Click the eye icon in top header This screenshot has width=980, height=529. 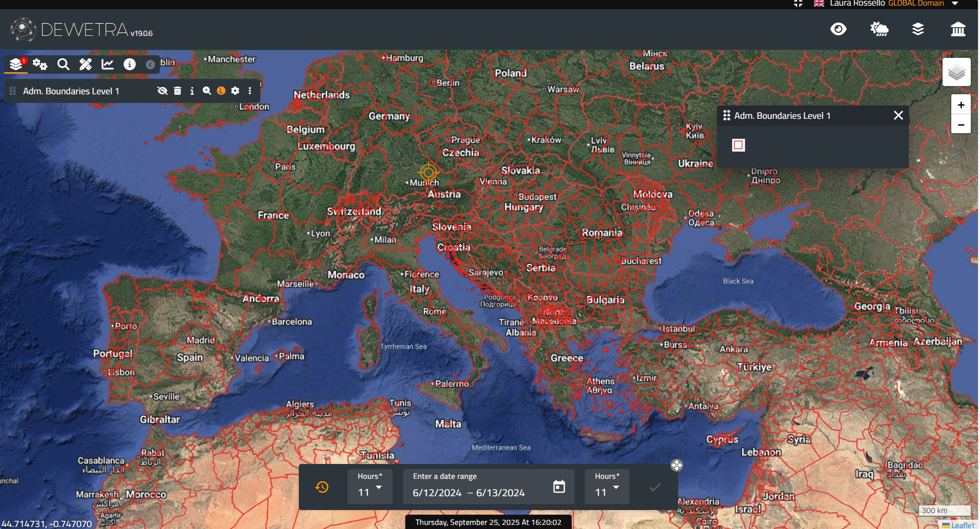coord(838,29)
